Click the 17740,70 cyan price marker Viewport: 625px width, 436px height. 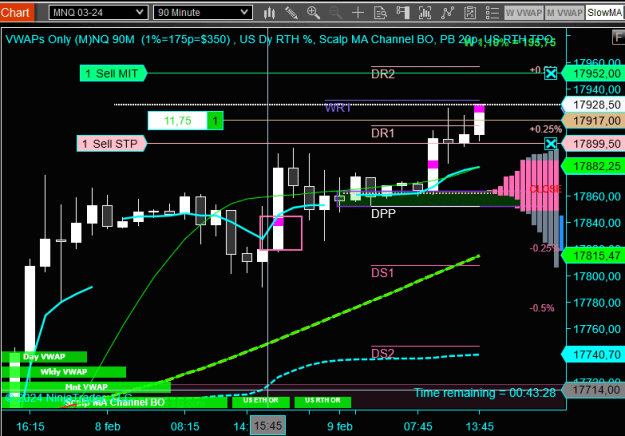[593, 354]
